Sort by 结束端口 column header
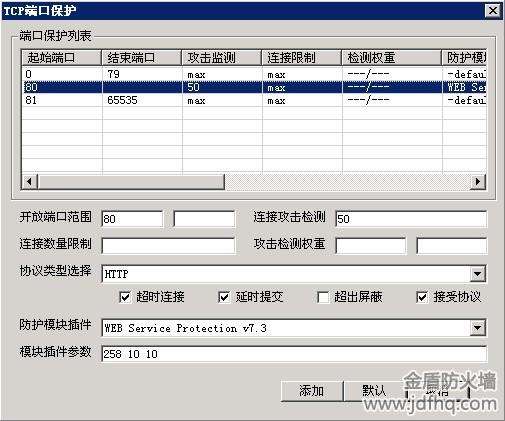The width and height of the screenshot is (505, 421). click(x=141, y=58)
